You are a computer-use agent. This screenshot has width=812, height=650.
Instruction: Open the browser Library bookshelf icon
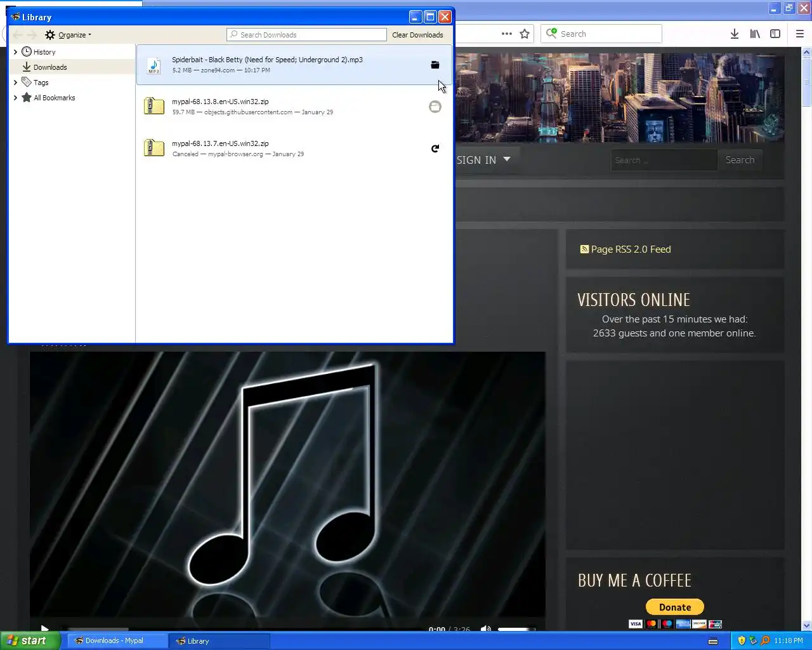(755, 34)
